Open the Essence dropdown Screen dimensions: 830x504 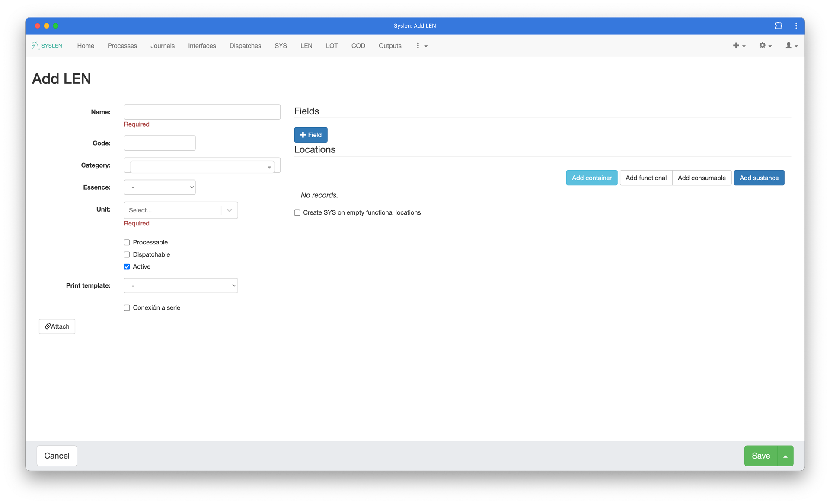pyautogui.click(x=160, y=187)
